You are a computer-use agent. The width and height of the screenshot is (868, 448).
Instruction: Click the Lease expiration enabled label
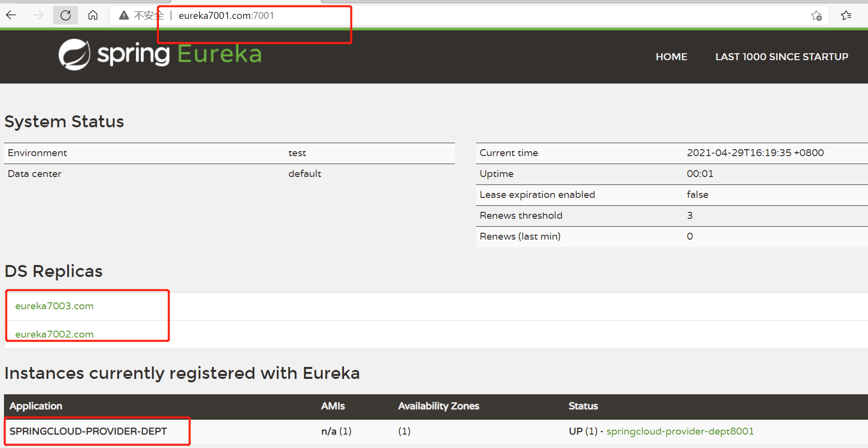point(537,194)
